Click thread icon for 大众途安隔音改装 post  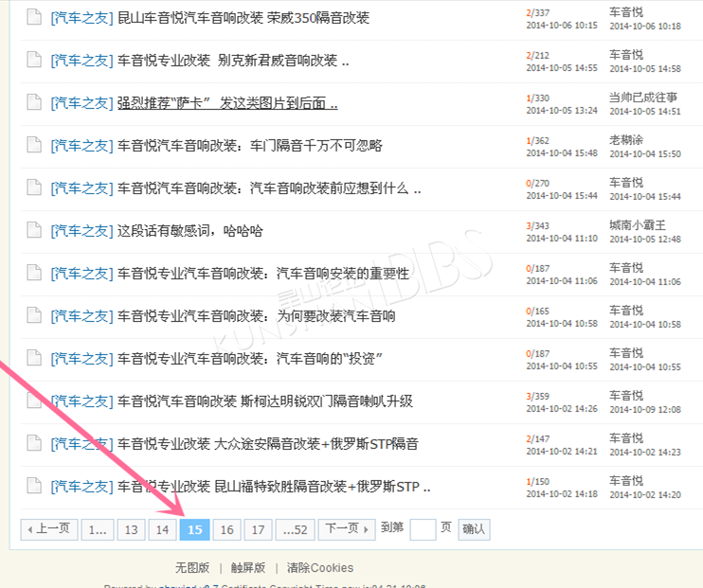point(33,443)
